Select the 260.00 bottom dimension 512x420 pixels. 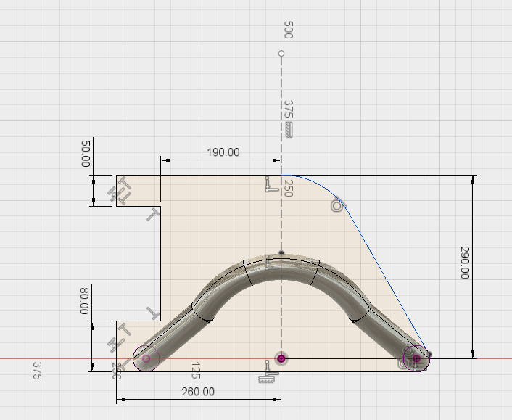click(x=198, y=392)
